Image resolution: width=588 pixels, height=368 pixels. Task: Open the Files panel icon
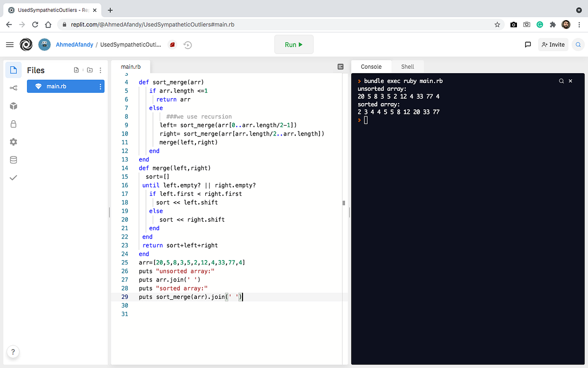pyautogui.click(x=13, y=70)
